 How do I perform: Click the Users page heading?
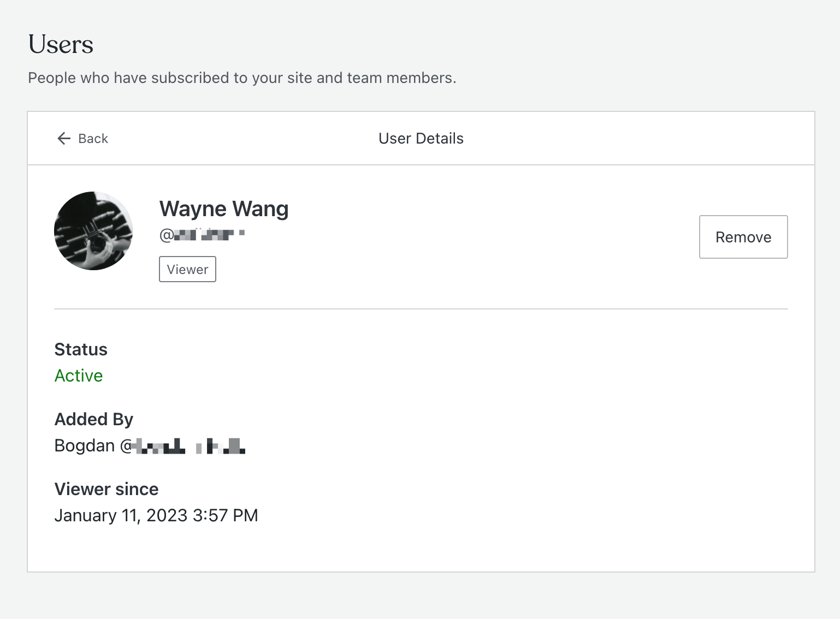61,45
